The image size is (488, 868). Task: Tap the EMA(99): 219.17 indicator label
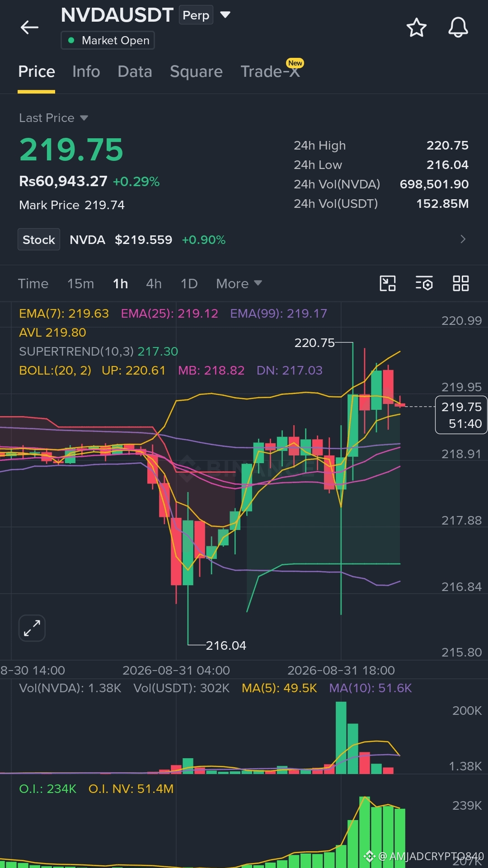(278, 313)
